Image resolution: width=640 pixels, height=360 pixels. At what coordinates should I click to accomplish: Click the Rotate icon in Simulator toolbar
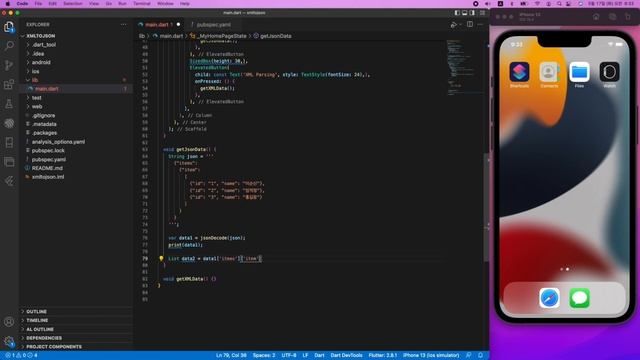tap(628, 17)
